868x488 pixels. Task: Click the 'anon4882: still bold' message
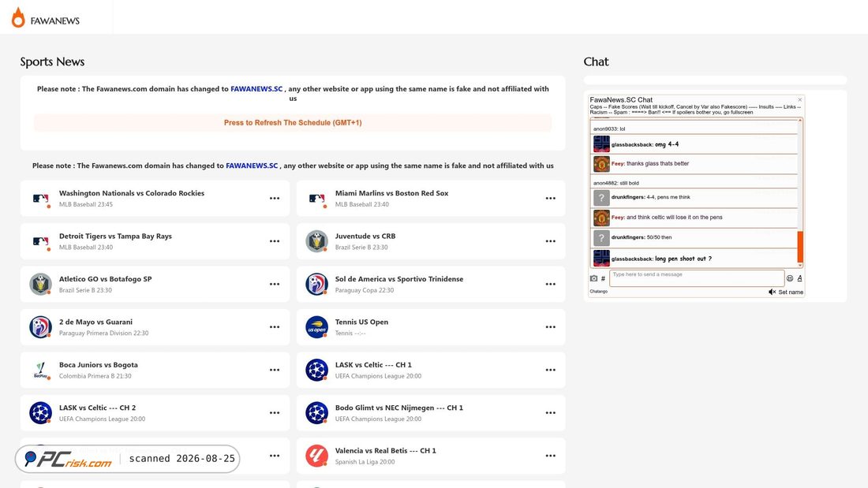(615, 183)
